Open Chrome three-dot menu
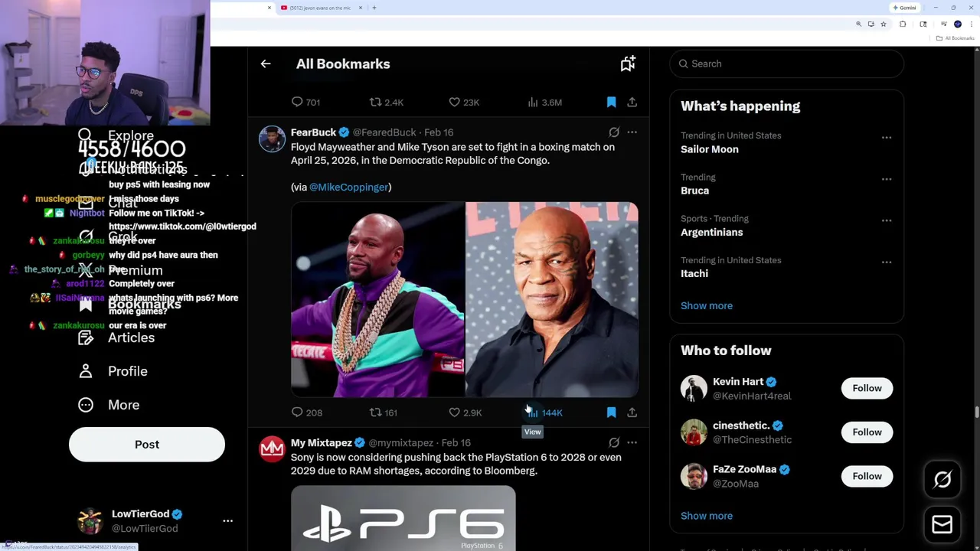 click(971, 24)
